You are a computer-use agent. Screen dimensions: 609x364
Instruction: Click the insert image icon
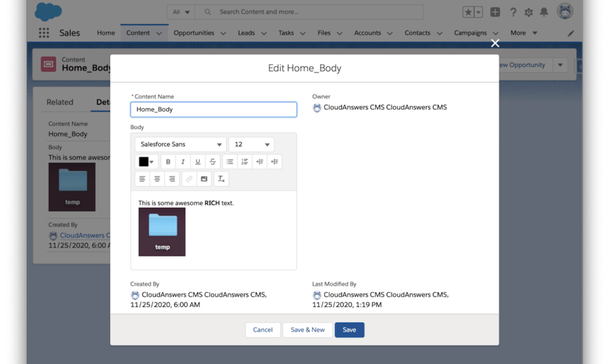[x=204, y=179]
